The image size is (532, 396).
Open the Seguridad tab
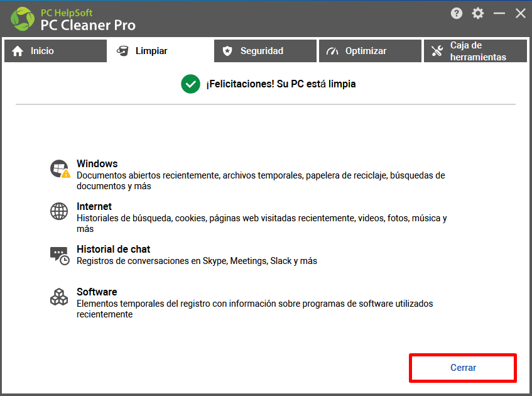point(265,51)
